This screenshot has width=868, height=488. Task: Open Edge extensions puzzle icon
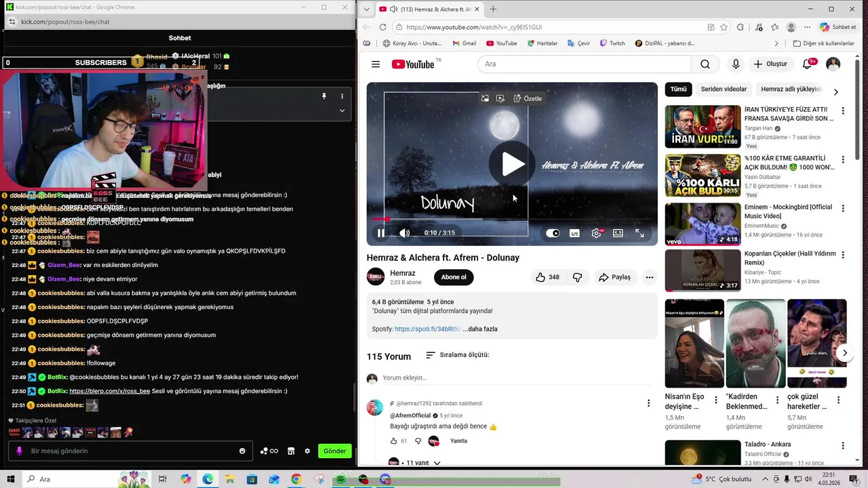tap(741, 27)
